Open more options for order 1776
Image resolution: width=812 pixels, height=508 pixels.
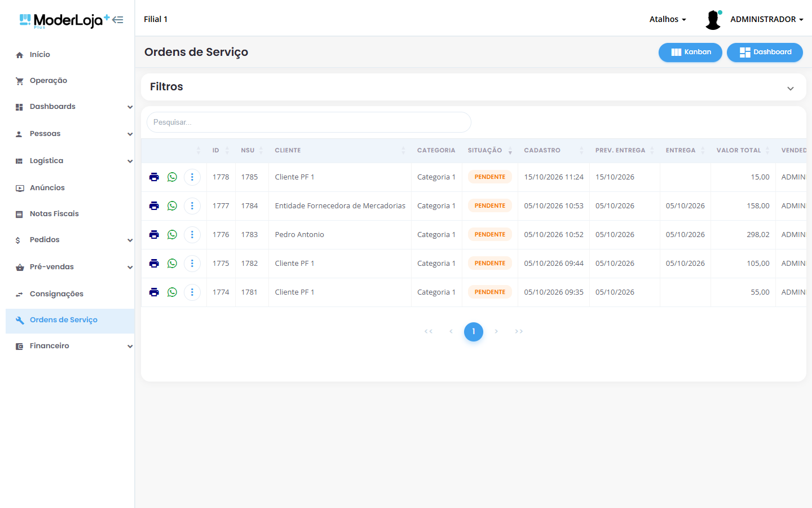pyautogui.click(x=192, y=235)
